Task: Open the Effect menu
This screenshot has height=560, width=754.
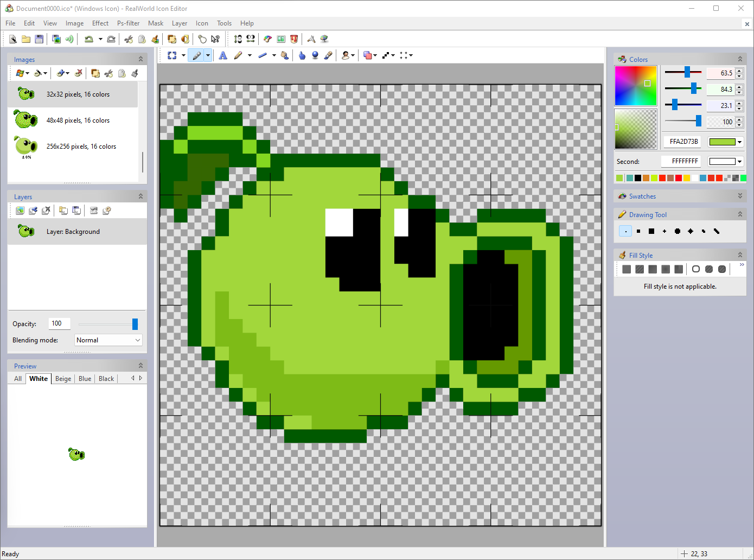Action: click(100, 23)
